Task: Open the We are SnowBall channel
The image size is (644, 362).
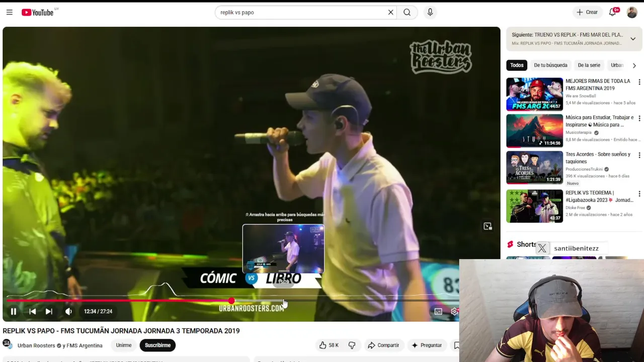Action: tap(581, 96)
